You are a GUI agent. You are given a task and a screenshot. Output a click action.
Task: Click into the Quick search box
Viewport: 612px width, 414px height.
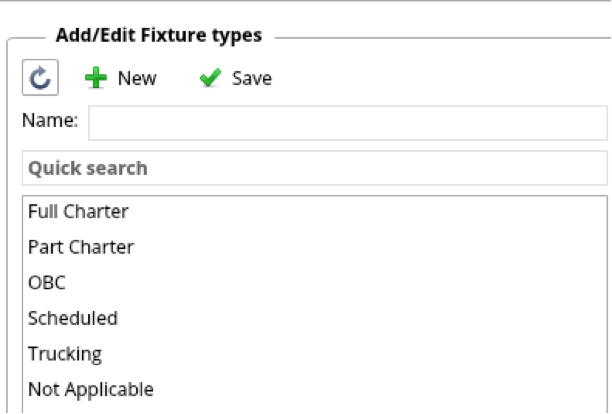tap(314, 168)
